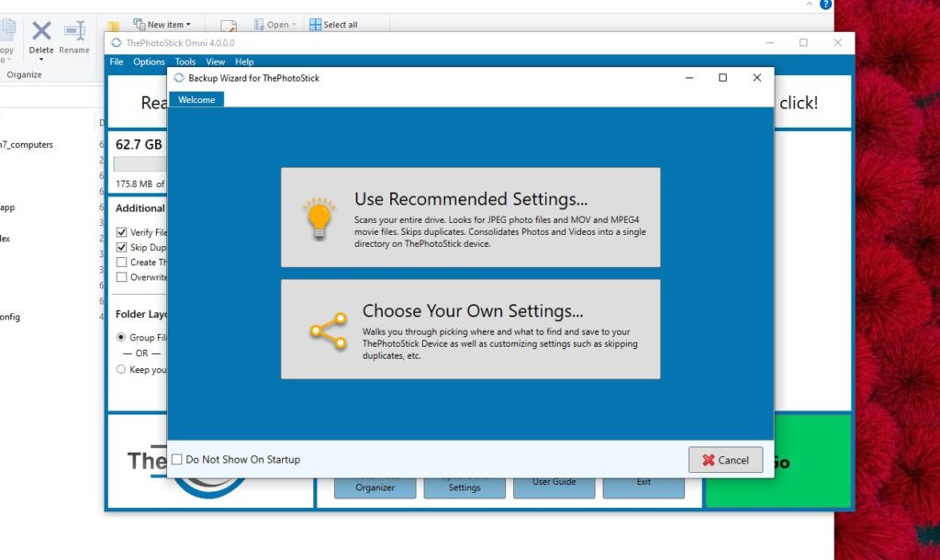Choose Use Recommended Settings option
Image resolution: width=940 pixels, height=560 pixels.
click(470, 218)
